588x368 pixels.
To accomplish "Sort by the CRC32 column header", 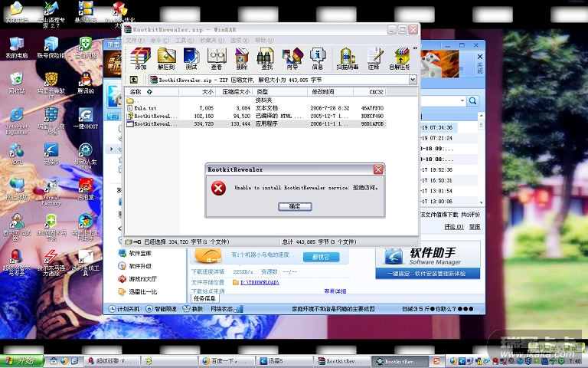I will click(370, 92).
